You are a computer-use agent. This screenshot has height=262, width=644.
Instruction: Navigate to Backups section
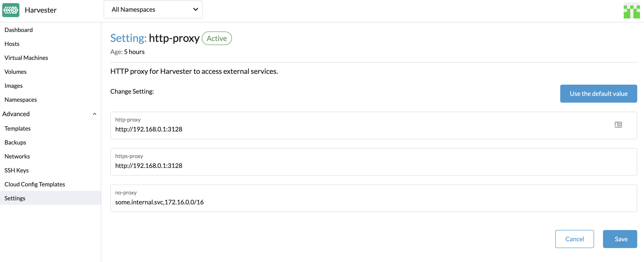[x=15, y=142]
